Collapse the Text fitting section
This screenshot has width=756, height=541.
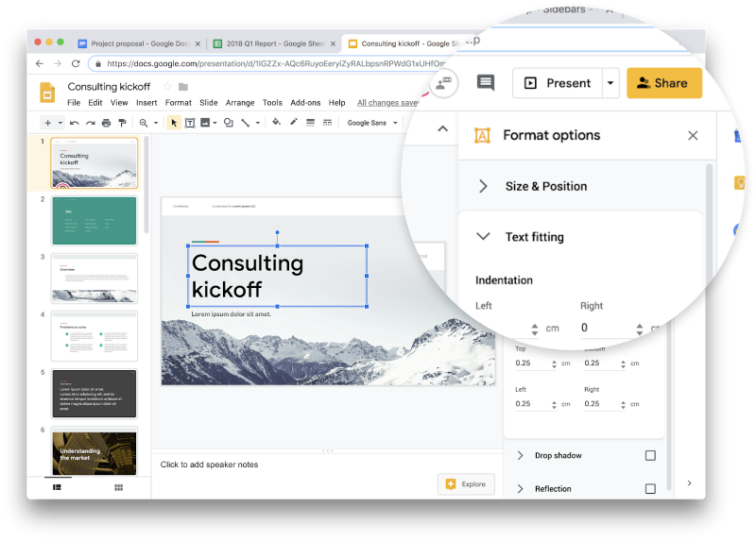pyautogui.click(x=483, y=236)
